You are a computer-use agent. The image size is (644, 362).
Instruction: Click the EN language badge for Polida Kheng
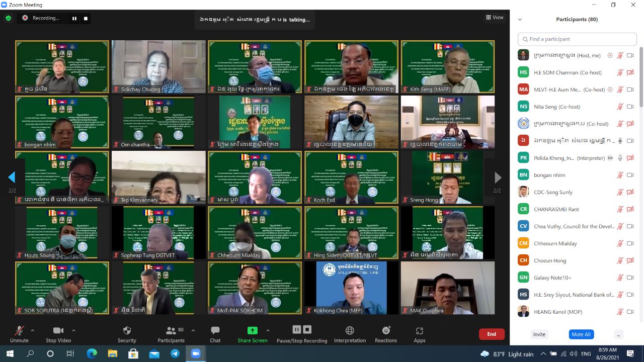tap(610, 158)
